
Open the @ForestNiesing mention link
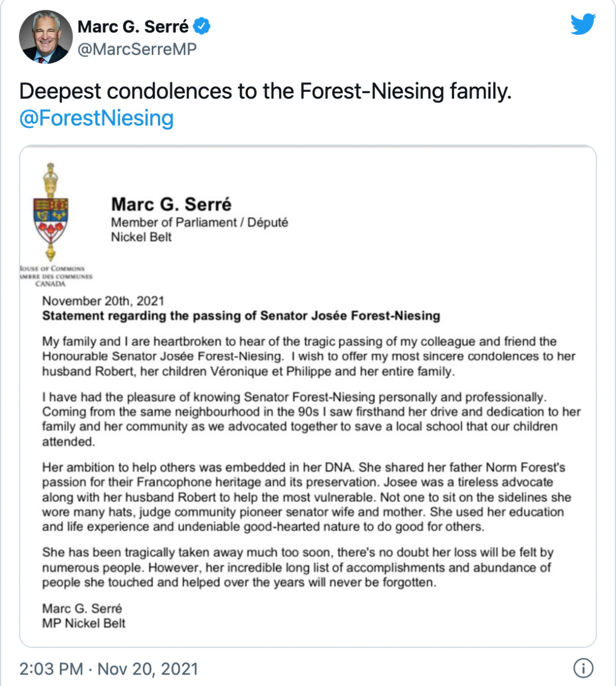coord(96,118)
